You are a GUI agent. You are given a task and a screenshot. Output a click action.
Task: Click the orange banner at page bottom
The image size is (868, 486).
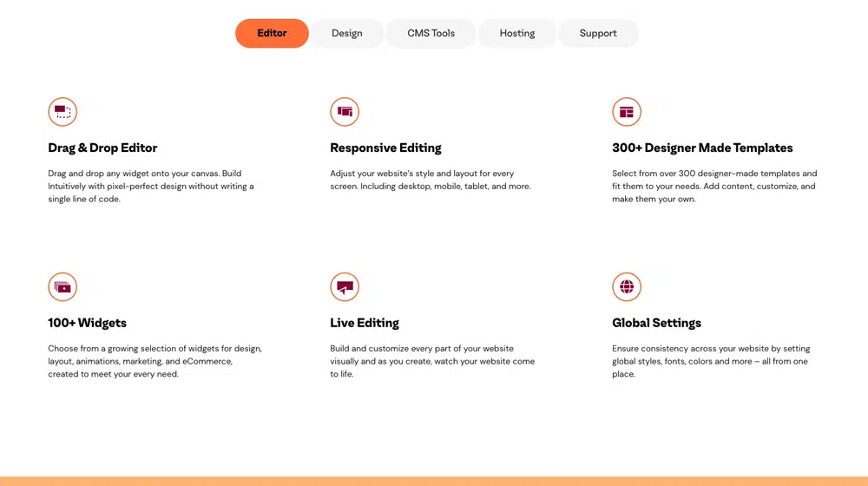tap(434, 481)
